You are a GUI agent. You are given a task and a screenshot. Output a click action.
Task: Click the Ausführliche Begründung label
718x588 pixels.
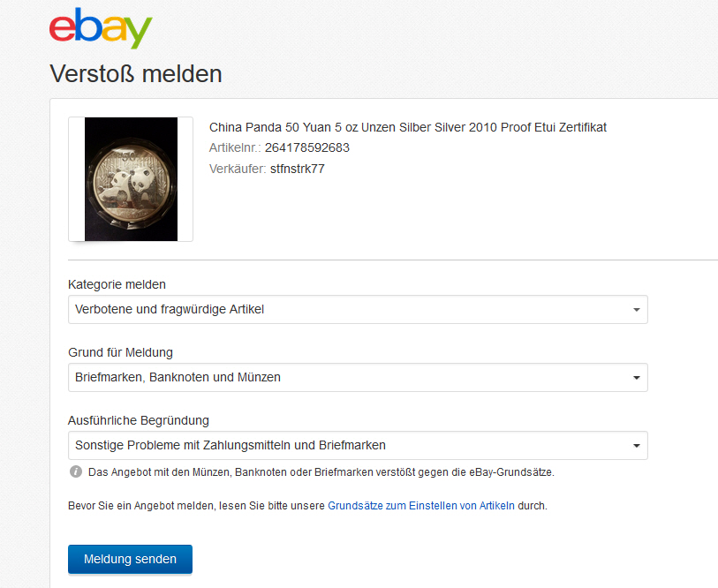[139, 420]
